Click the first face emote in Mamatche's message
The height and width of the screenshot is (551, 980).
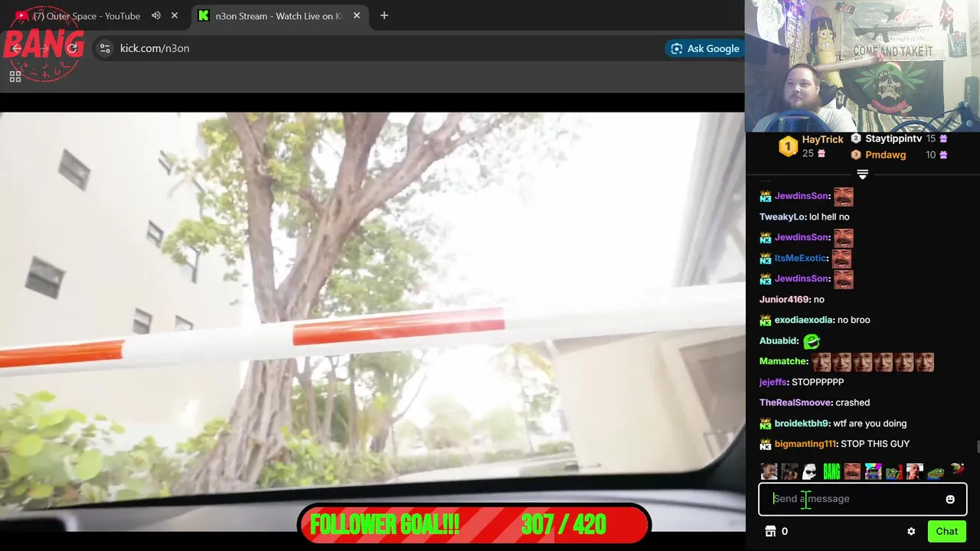(x=822, y=362)
